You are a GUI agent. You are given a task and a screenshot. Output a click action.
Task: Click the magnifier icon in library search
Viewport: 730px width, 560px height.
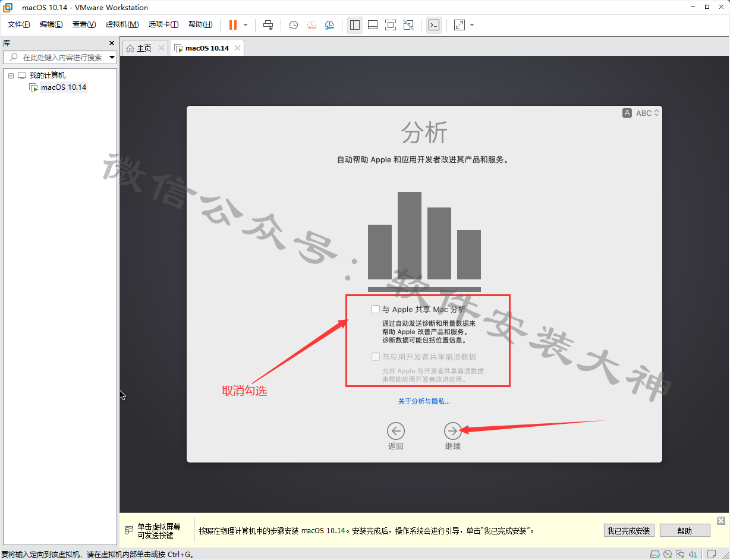tap(14, 57)
